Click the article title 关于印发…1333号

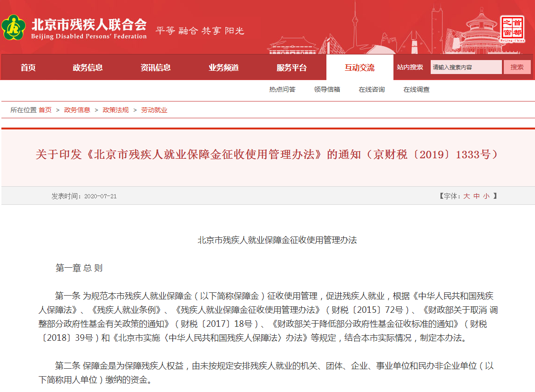tap(267, 155)
